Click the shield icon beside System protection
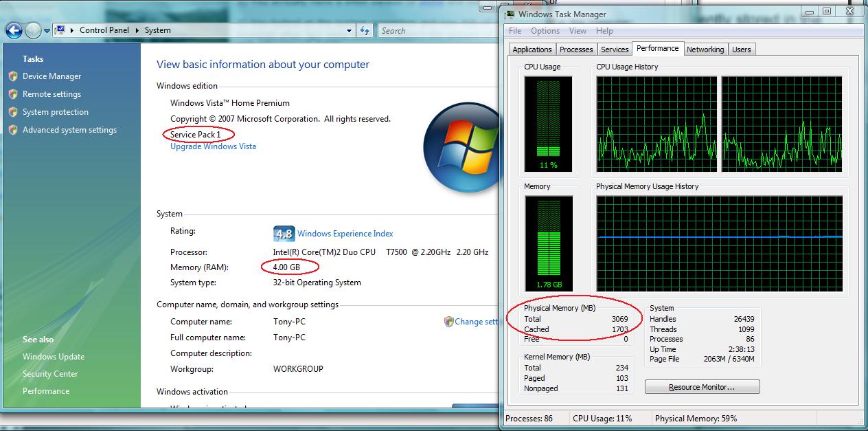This screenshot has width=868, height=431. click(x=13, y=112)
